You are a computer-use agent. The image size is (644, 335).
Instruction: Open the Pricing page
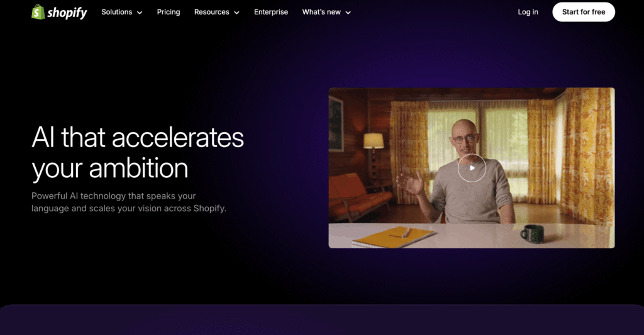169,12
